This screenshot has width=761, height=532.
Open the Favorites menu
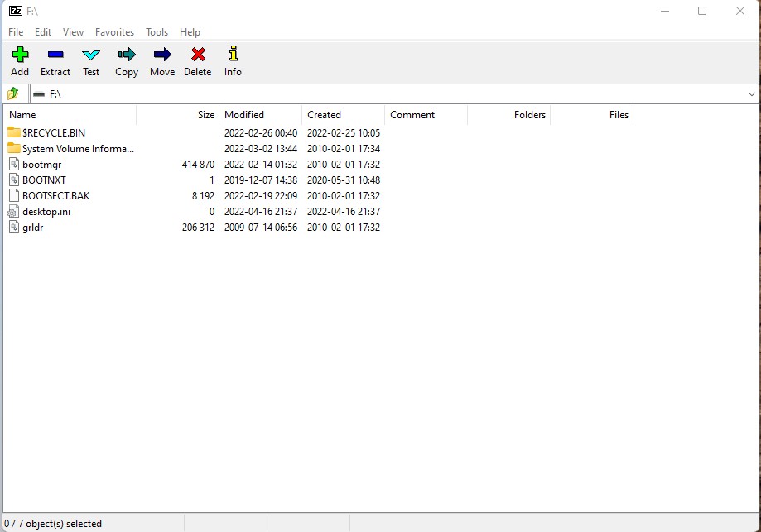pos(114,32)
